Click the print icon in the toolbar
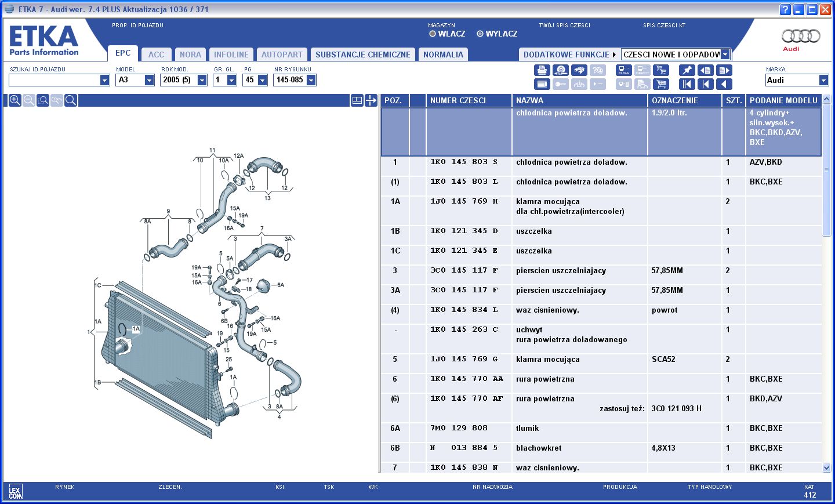Image resolution: width=835 pixels, height=504 pixels. 542,70
